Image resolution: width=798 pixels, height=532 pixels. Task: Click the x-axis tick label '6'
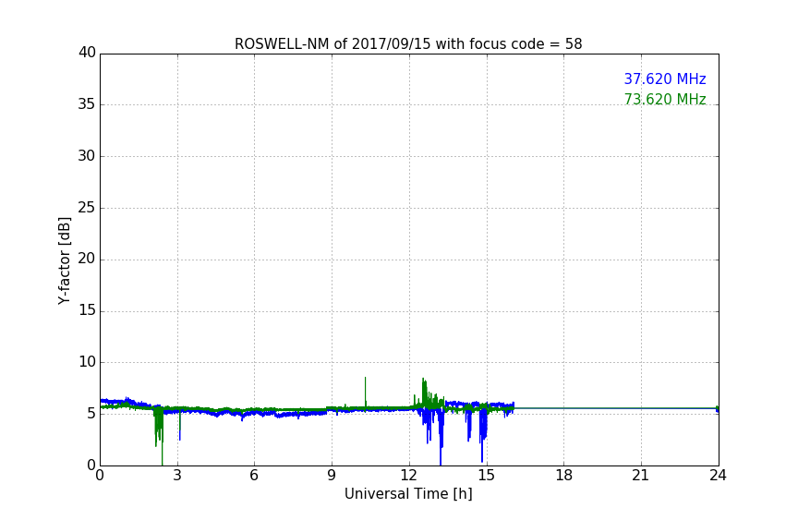pos(254,476)
